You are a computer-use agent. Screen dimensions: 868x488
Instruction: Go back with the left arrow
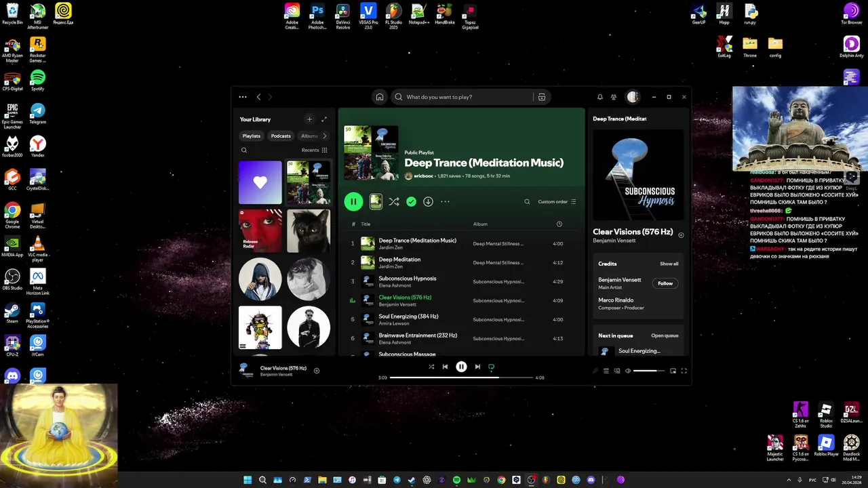pos(258,97)
